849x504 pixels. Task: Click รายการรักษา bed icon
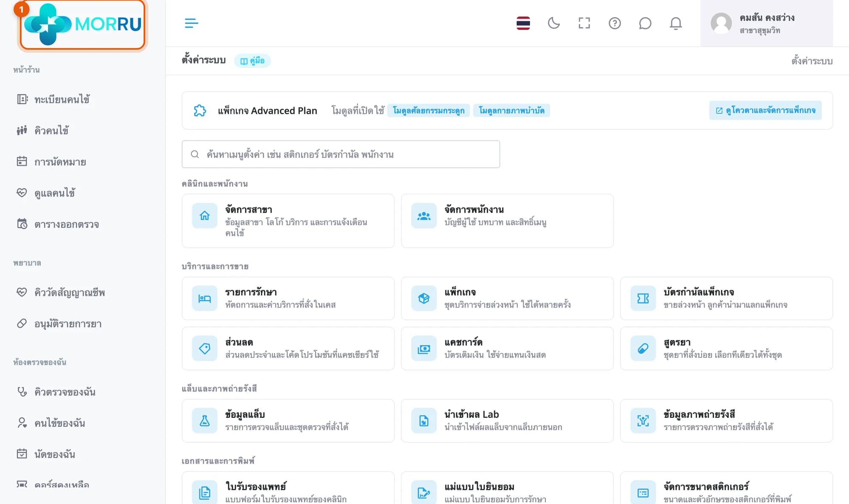click(205, 298)
